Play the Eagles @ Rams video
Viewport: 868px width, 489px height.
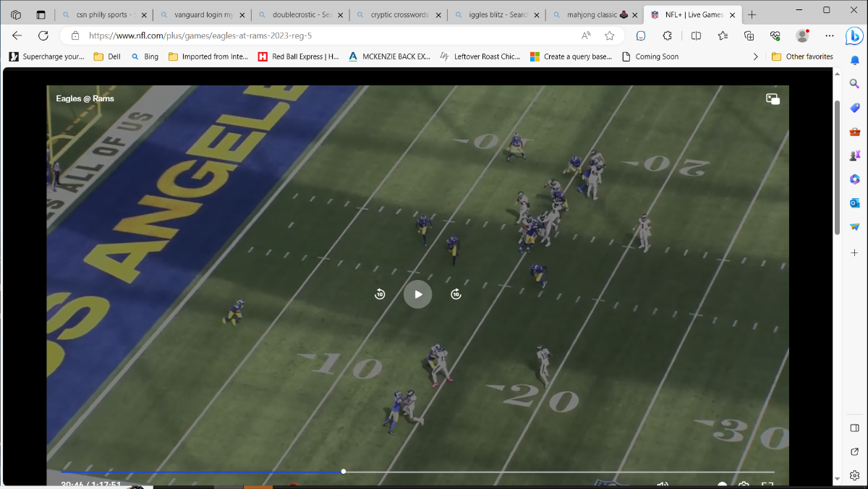417,294
